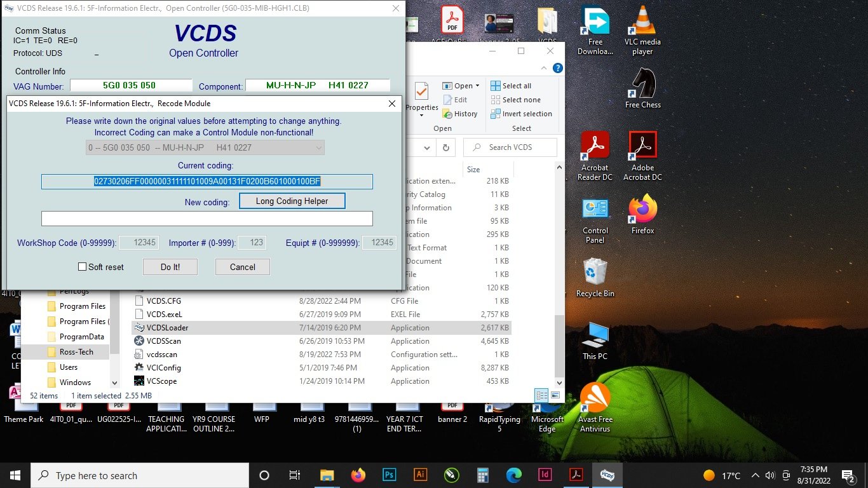The height and width of the screenshot is (488, 868).
Task: Open the Long Coding Helper
Action: click(x=292, y=201)
